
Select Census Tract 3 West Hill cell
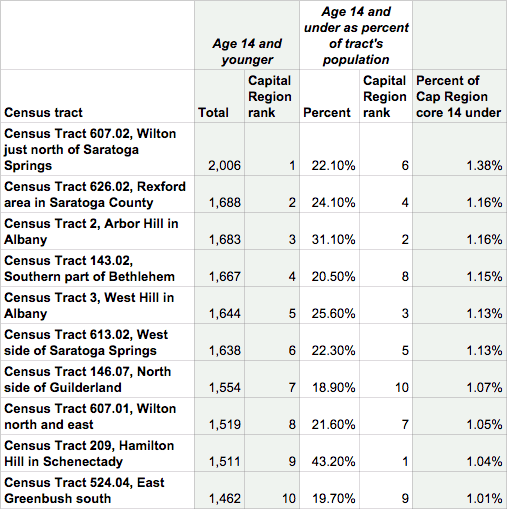point(97,305)
